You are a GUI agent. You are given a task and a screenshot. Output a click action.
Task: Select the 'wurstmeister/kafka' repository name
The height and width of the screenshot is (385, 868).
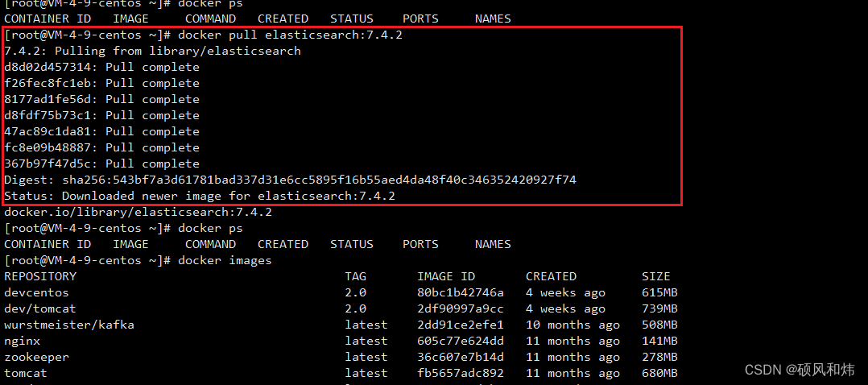click(69, 324)
